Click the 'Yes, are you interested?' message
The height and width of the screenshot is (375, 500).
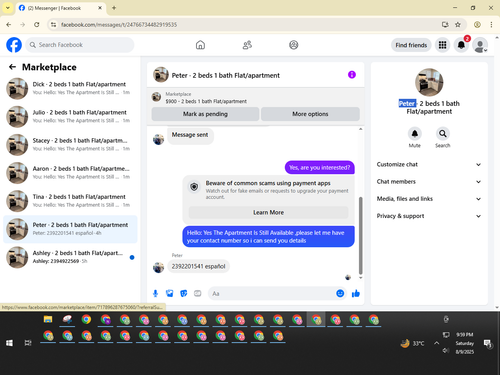[x=320, y=167]
